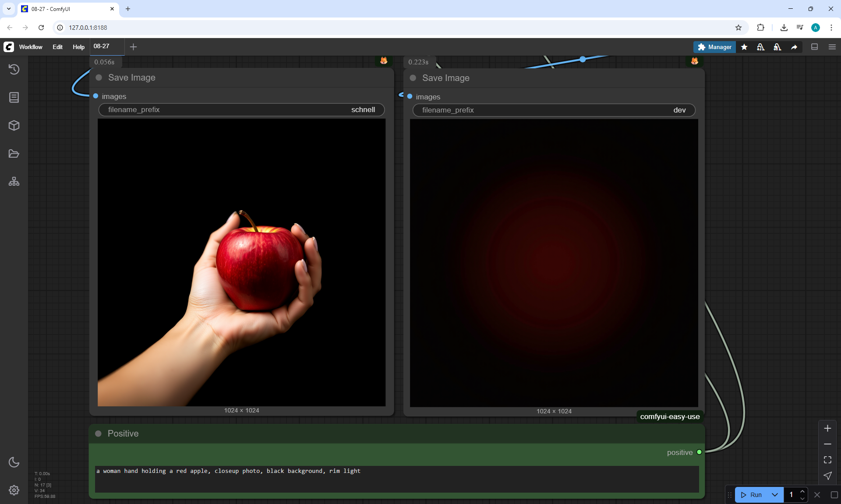This screenshot has width=841, height=504.
Task: Open the Edit menu
Action: [x=57, y=47]
